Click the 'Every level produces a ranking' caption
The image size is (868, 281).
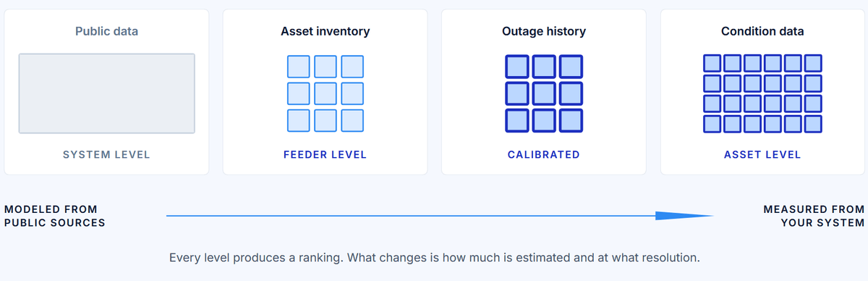pyautogui.click(x=435, y=257)
